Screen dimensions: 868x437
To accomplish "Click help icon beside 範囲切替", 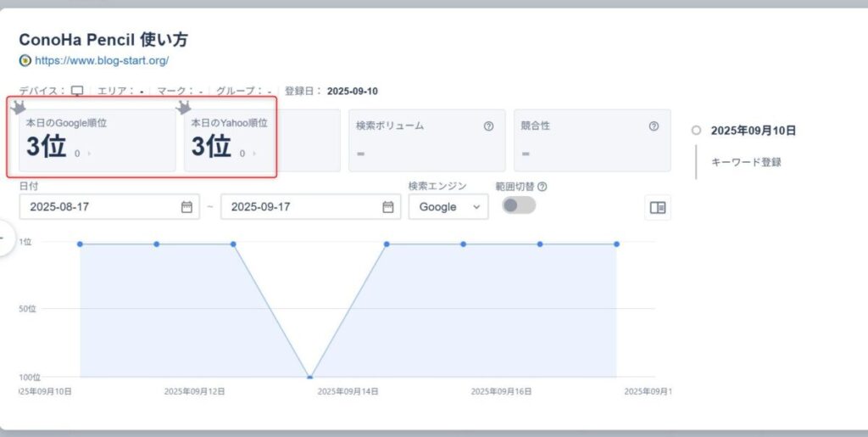I will click(542, 187).
